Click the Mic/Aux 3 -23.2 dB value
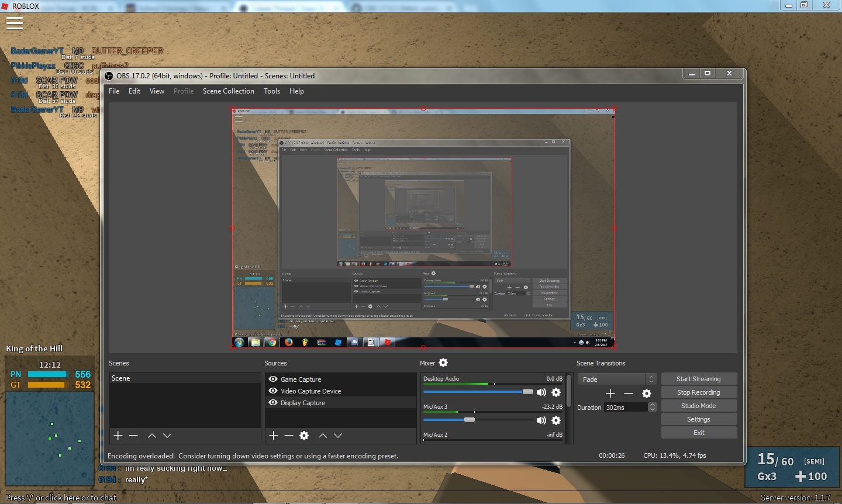The height and width of the screenshot is (504, 842). tap(552, 407)
